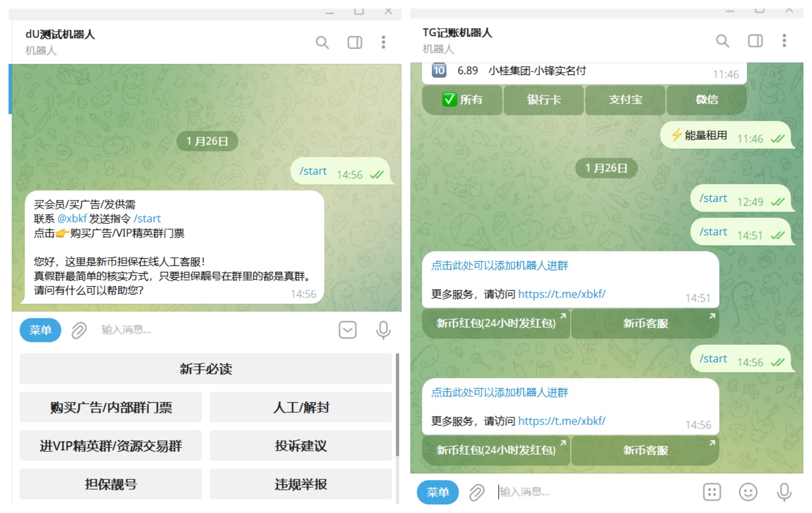Click the @xbkf mention link
Screen dimensions: 812x513
(x=72, y=219)
